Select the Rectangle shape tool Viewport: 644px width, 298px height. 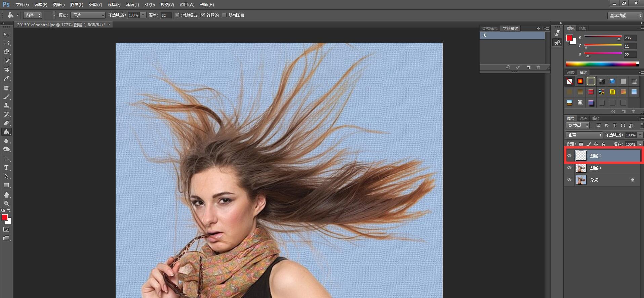(6, 185)
